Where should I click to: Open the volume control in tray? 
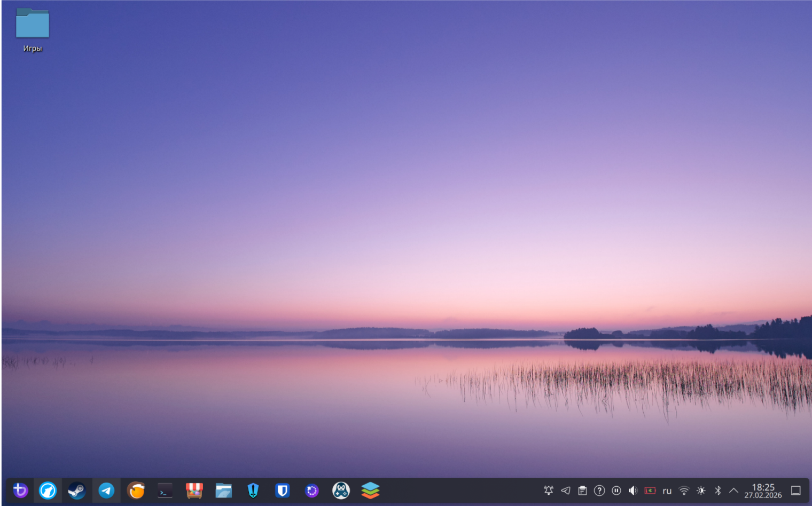[633, 490]
